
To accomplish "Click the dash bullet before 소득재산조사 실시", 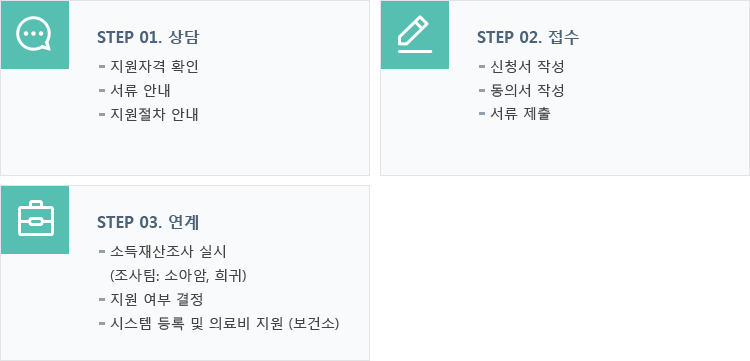I will pyautogui.click(x=102, y=252).
